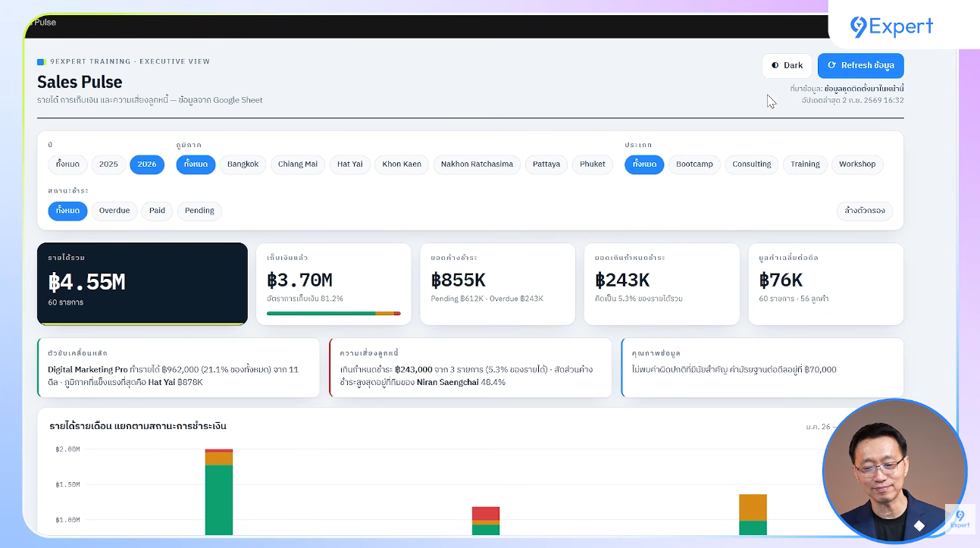Open the outstanding ฿855K card
Viewport: 980px width, 548px height.
point(497,283)
